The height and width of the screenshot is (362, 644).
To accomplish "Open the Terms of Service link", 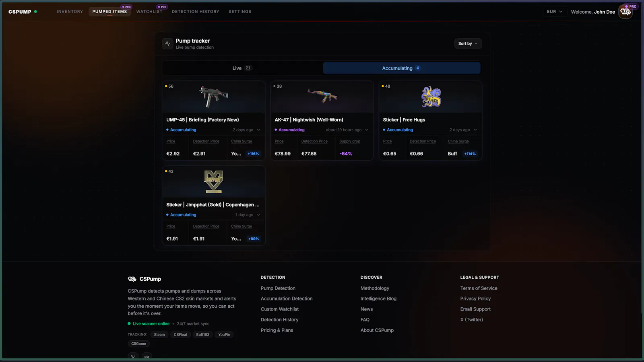I will coord(479,288).
